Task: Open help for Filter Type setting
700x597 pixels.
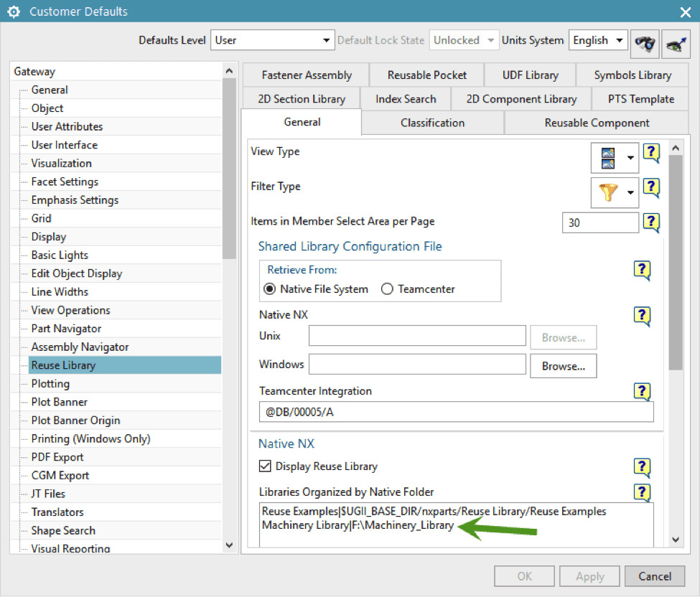Action: point(651,188)
